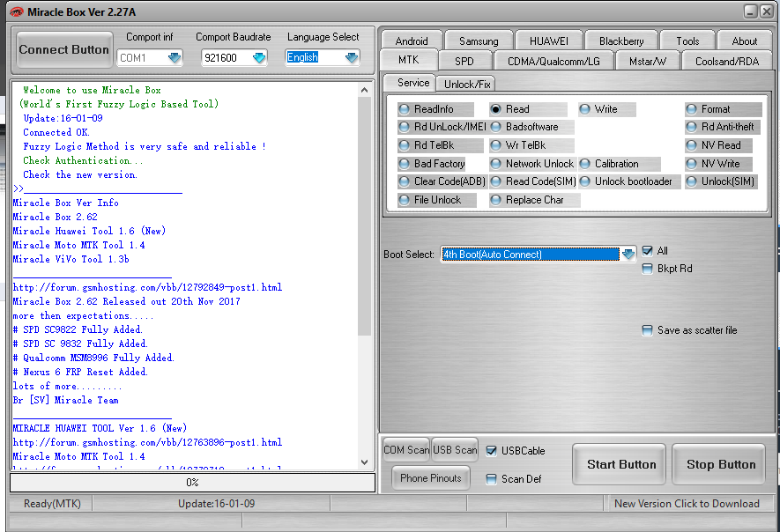The width and height of the screenshot is (780, 532).
Task: Click log scrollbar up arrow
Action: click(x=364, y=90)
